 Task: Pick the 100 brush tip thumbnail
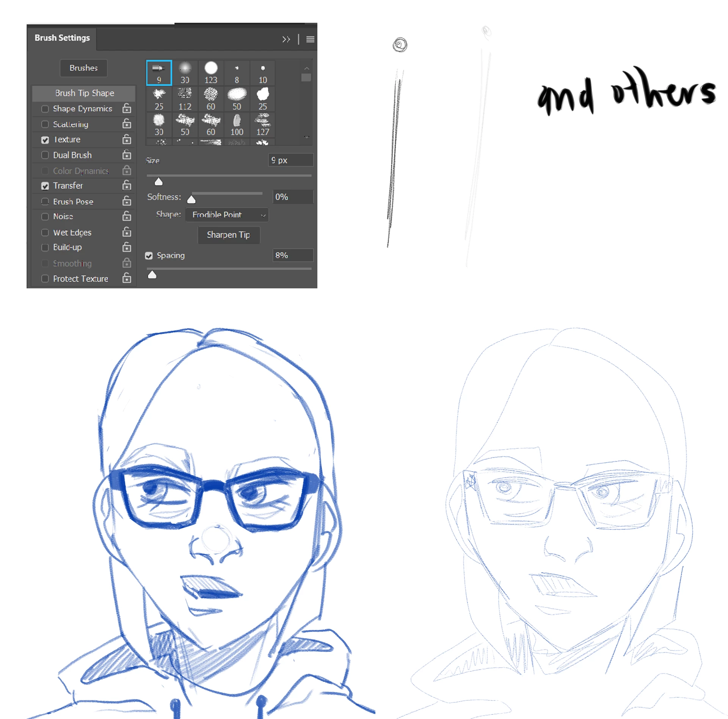pos(237,124)
